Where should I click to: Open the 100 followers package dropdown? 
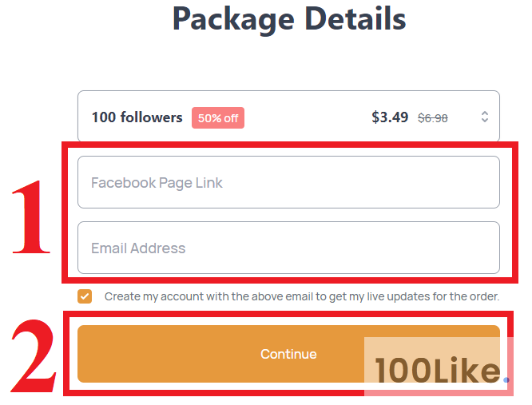(288, 117)
